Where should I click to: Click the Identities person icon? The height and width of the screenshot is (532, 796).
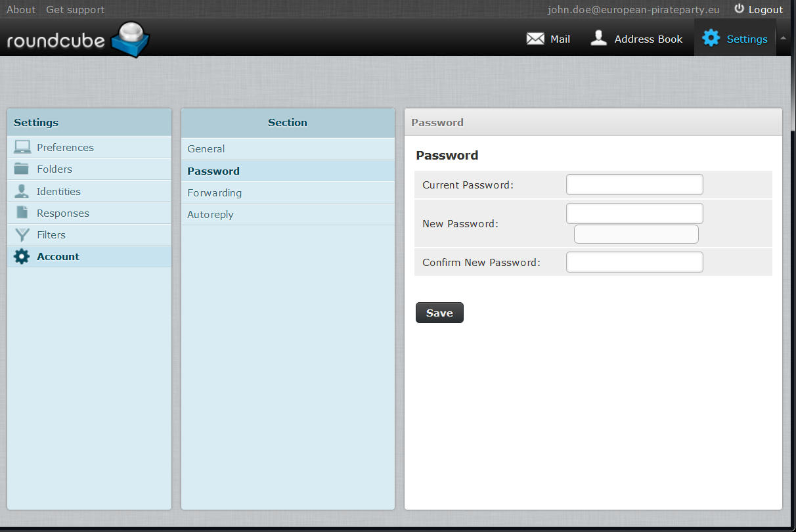pyautogui.click(x=22, y=191)
